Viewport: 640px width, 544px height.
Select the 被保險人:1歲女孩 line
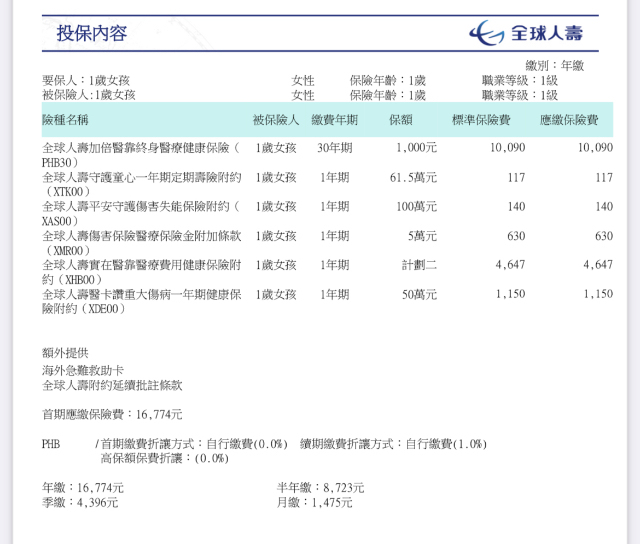point(89,95)
